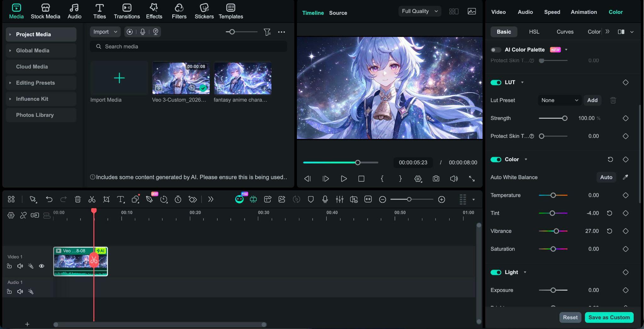The height and width of the screenshot is (329, 644).
Task: Select the HSL color tab
Action: (534, 32)
